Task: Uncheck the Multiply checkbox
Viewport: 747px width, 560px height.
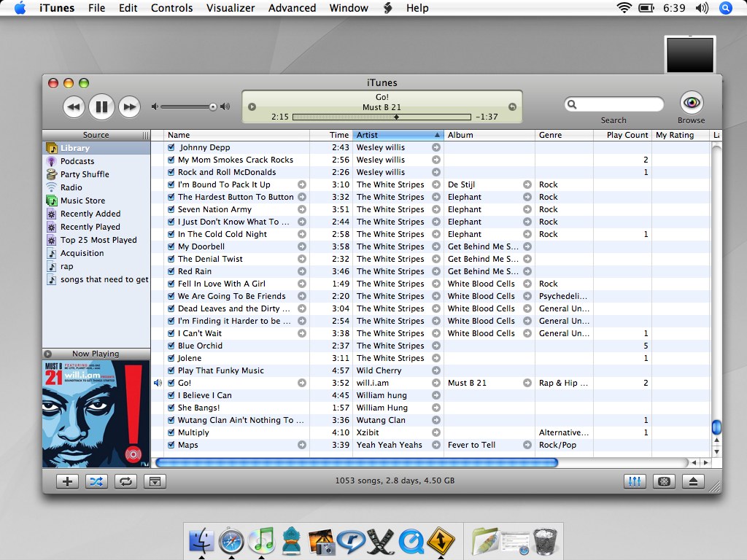Action: 171,432
